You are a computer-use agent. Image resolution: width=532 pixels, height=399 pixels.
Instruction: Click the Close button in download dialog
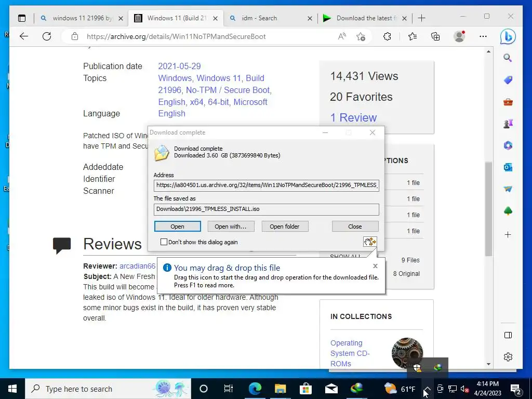(355, 227)
